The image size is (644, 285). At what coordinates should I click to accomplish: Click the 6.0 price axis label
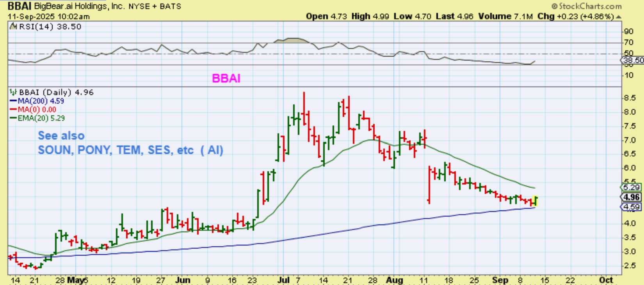[630, 168]
